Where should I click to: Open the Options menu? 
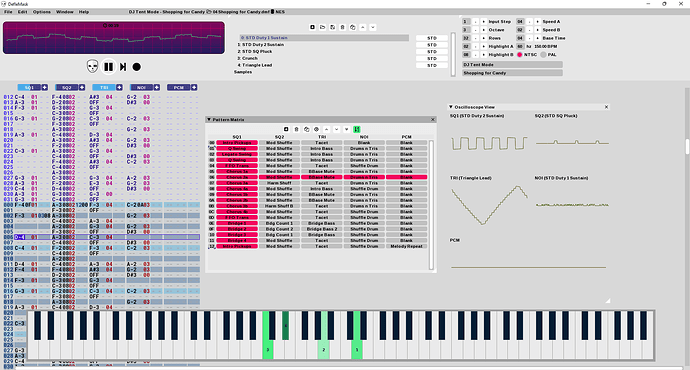pos(42,12)
